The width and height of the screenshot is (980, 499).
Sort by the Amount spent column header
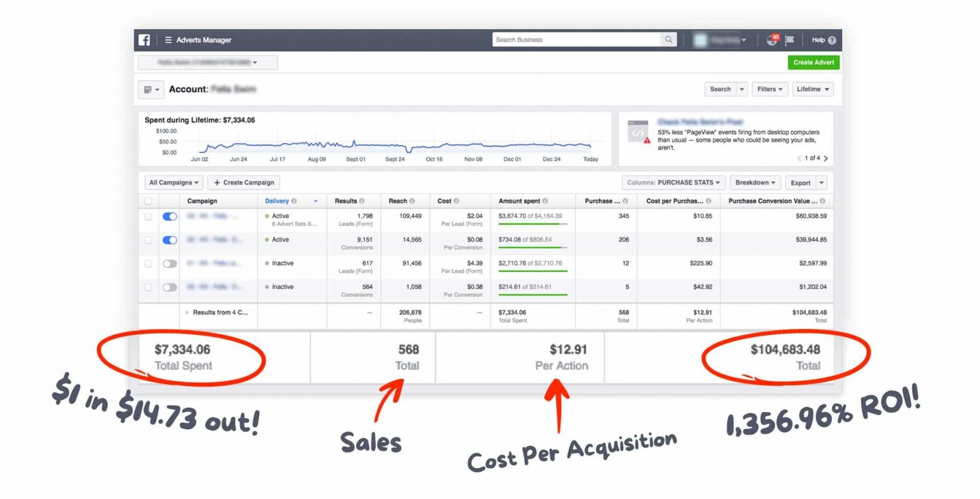(519, 201)
